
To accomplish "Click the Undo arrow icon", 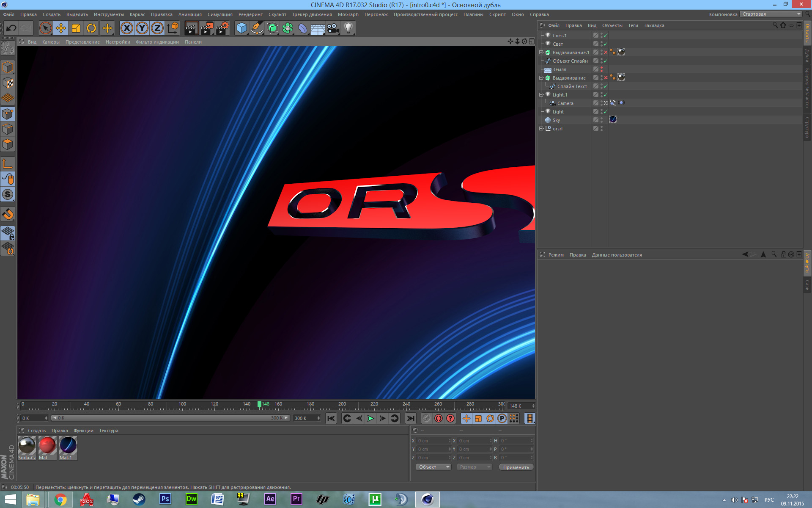I will tap(11, 28).
